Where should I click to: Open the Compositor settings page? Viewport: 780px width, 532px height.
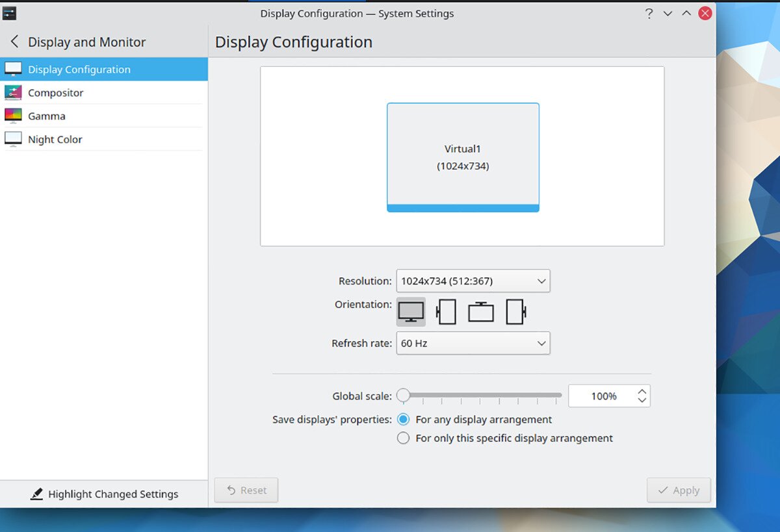[56, 92]
